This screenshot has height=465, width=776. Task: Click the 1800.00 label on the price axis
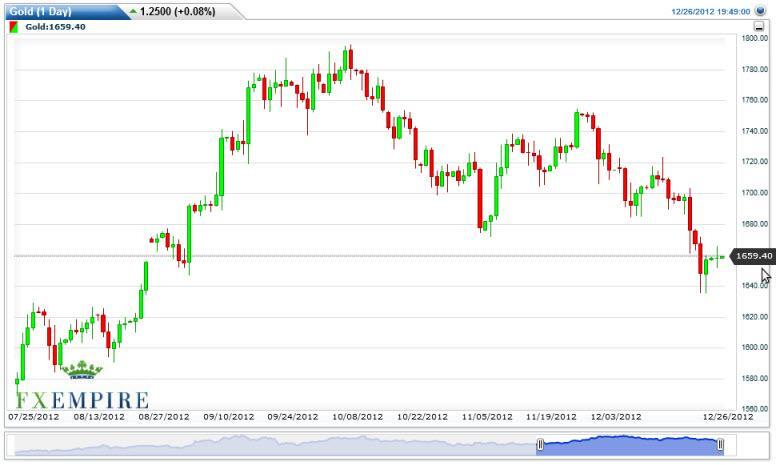pos(754,38)
